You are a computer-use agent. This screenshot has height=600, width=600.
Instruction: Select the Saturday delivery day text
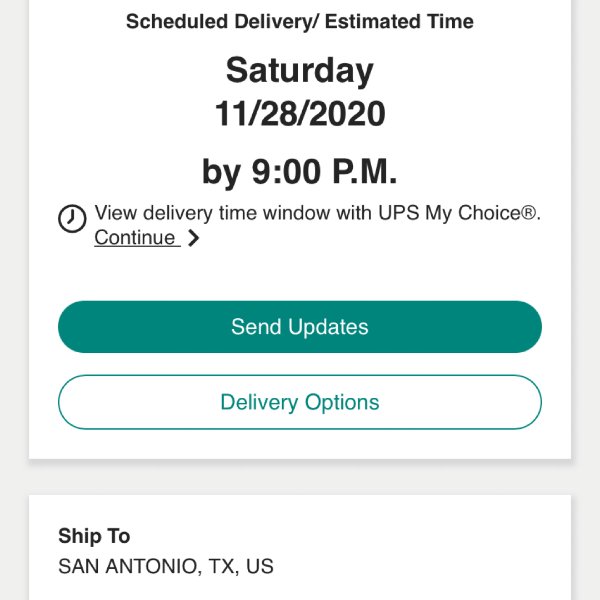(300, 71)
